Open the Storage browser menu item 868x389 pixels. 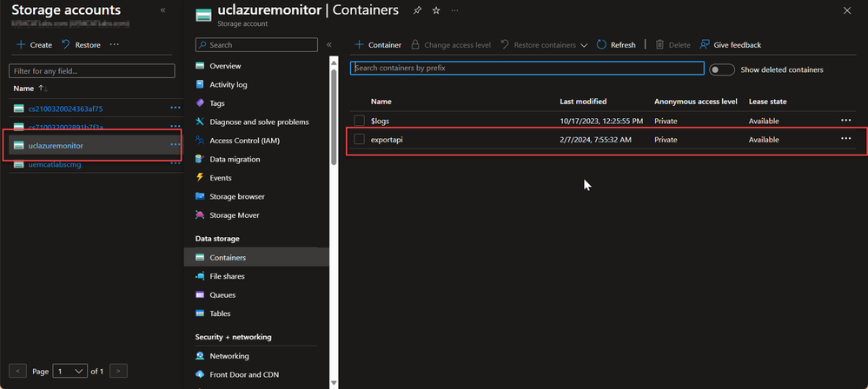[235, 196]
